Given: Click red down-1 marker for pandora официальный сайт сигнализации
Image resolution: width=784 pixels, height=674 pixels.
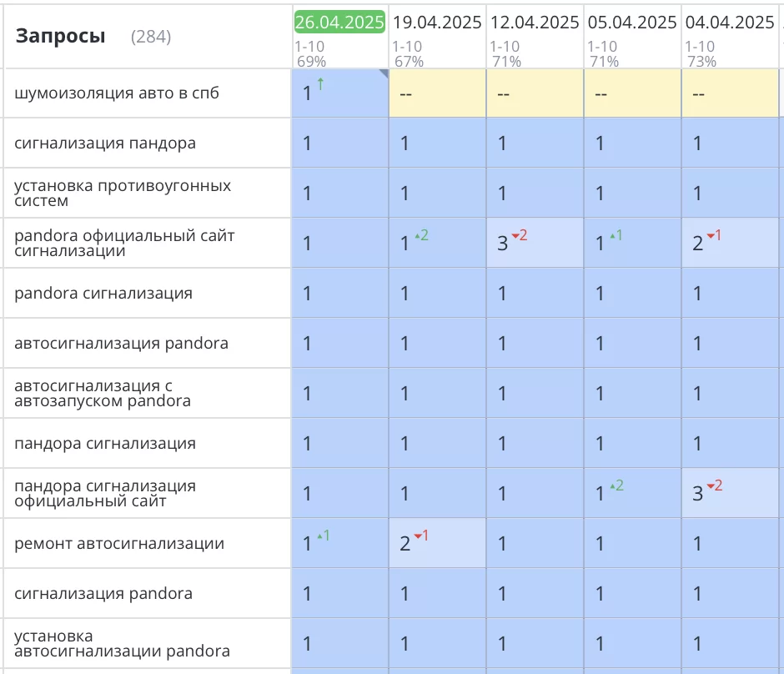Looking at the screenshot, I should (x=713, y=236).
